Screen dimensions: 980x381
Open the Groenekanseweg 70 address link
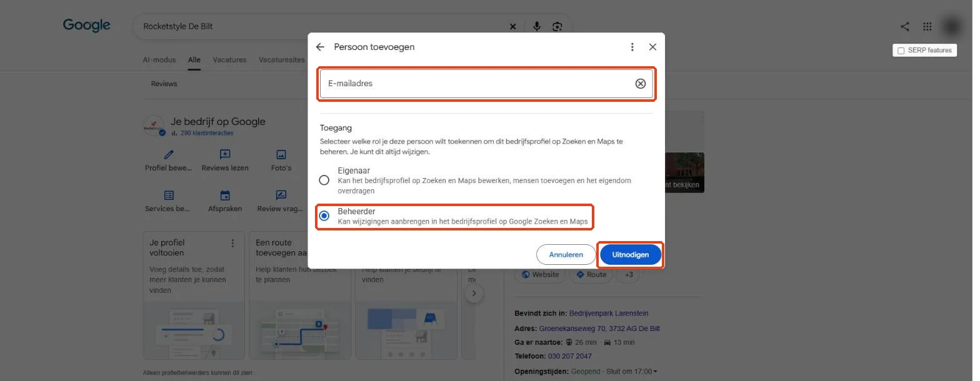point(599,329)
